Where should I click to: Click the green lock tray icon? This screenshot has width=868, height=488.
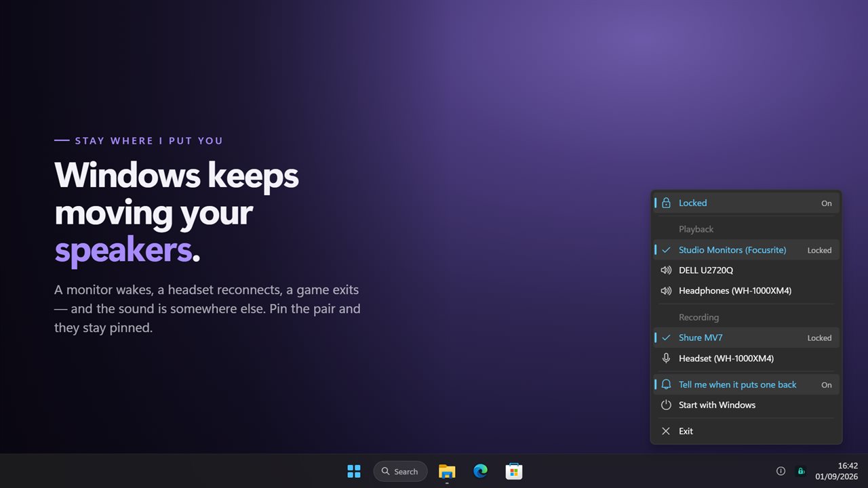[x=801, y=471]
